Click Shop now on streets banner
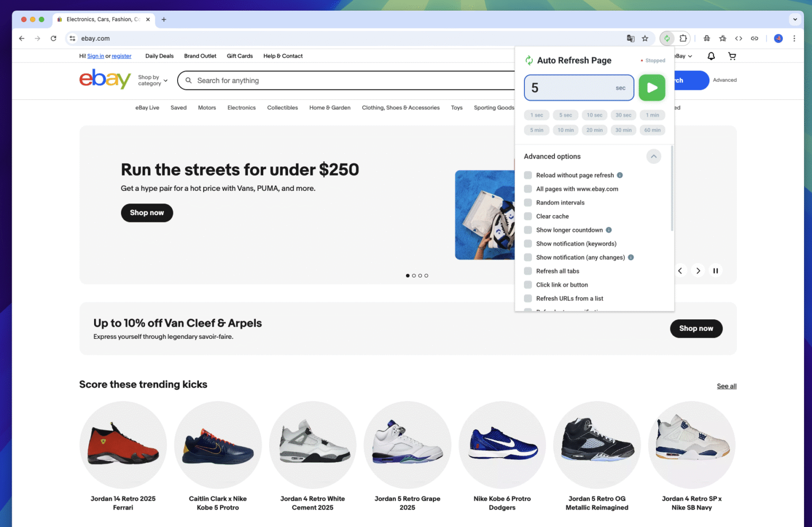This screenshot has height=527, width=812. point(147,212)
